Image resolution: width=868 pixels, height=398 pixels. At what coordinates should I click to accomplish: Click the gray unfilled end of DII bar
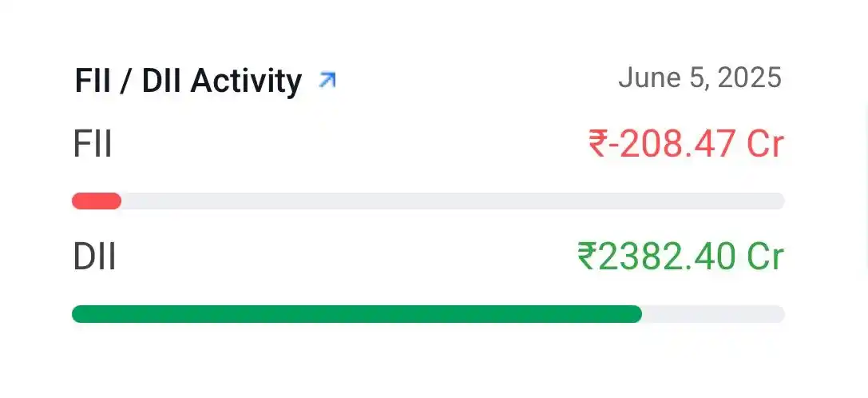(712, 314)
